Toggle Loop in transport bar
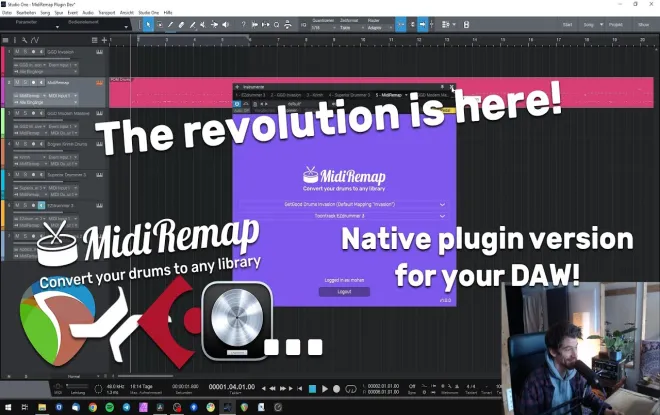Screen dimensions: 660x415 (x=351, y=389)
